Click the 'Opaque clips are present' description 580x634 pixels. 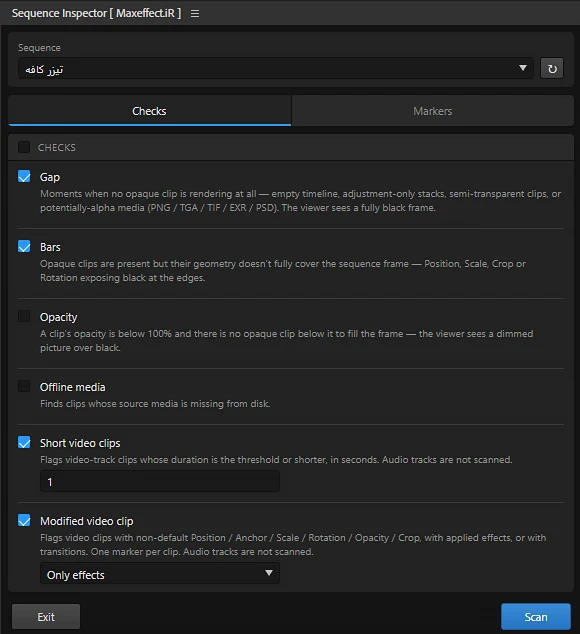283,271
